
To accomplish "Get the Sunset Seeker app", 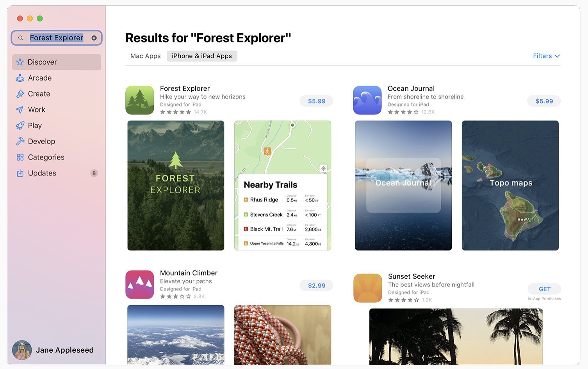I will tap(544, 289).
